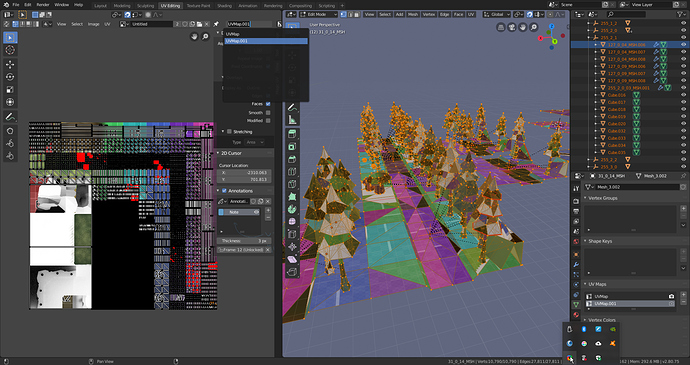
Task: Click the zoom magnifier gizmo in 3D viewport
Action: coord(533,27)
